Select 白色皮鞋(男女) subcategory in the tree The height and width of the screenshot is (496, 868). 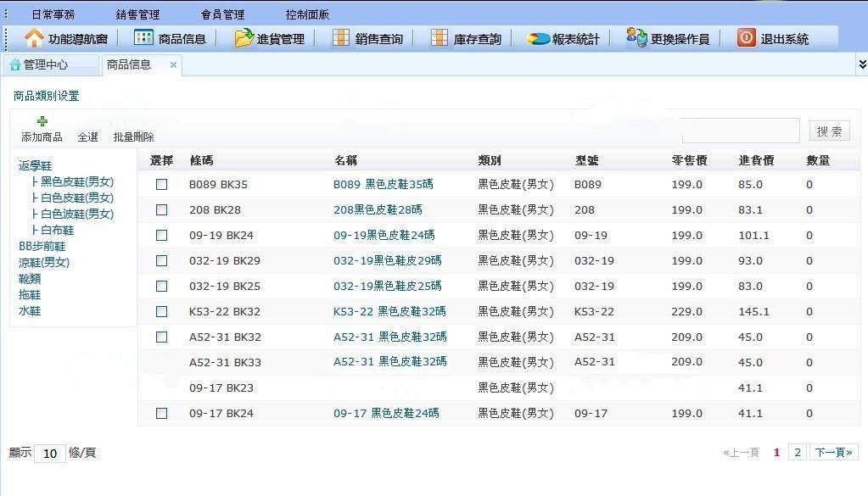tap(77, 198)
